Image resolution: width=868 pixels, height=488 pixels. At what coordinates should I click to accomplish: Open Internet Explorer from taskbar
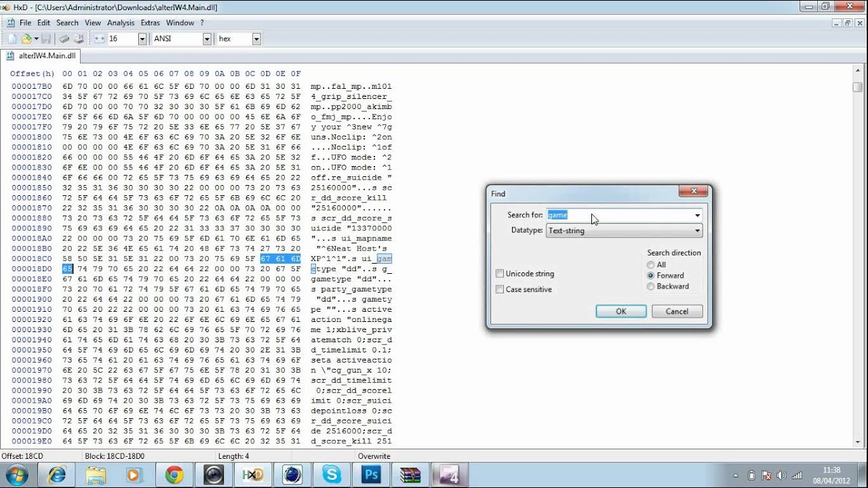pos(57,475)
